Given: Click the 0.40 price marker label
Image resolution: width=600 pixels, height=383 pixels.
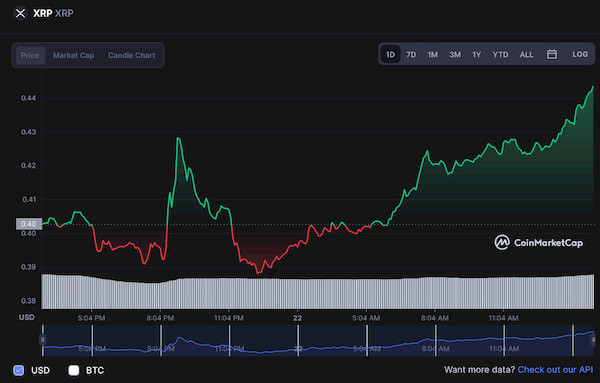Looking at the screenshot, I should click(x=29, y=224).
